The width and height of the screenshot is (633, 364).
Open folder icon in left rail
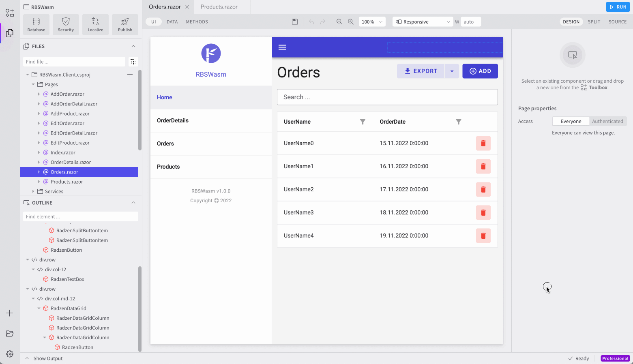pos(10,333)
